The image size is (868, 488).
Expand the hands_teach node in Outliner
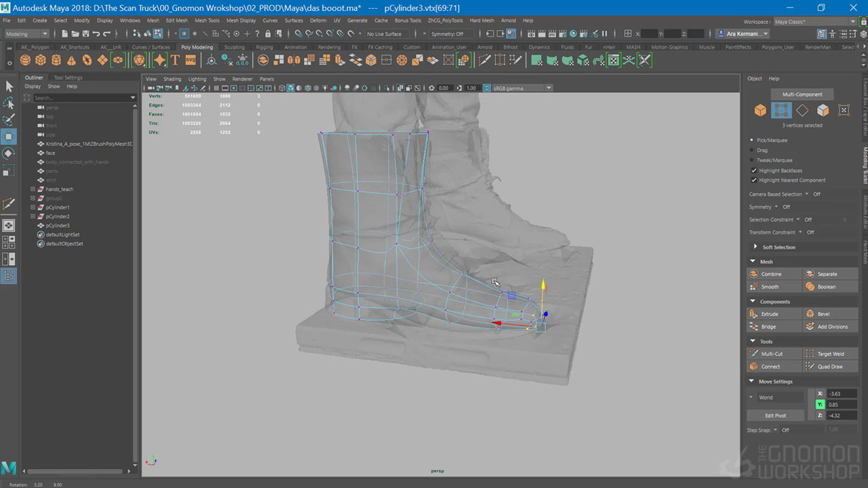coord(33,189)
